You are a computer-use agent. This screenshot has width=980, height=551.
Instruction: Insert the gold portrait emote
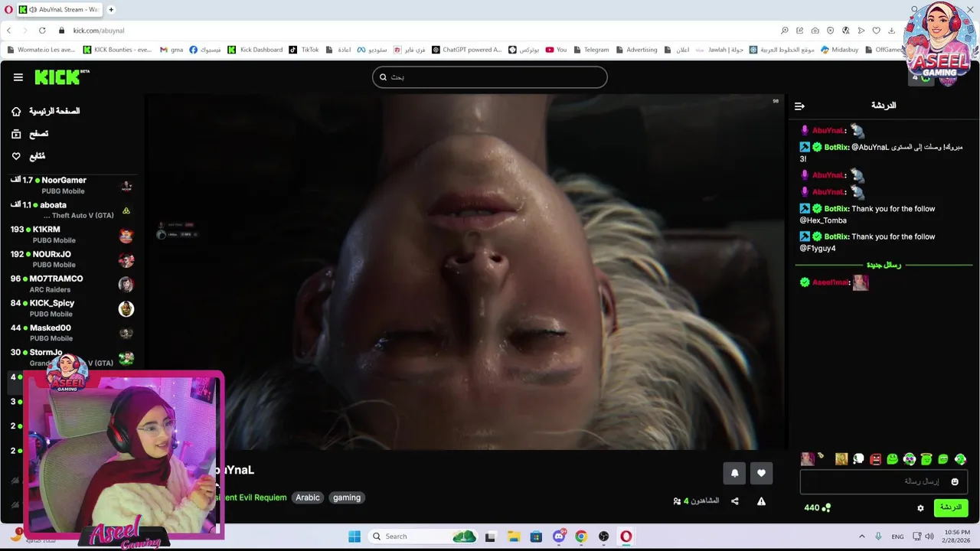coord(841,459)
